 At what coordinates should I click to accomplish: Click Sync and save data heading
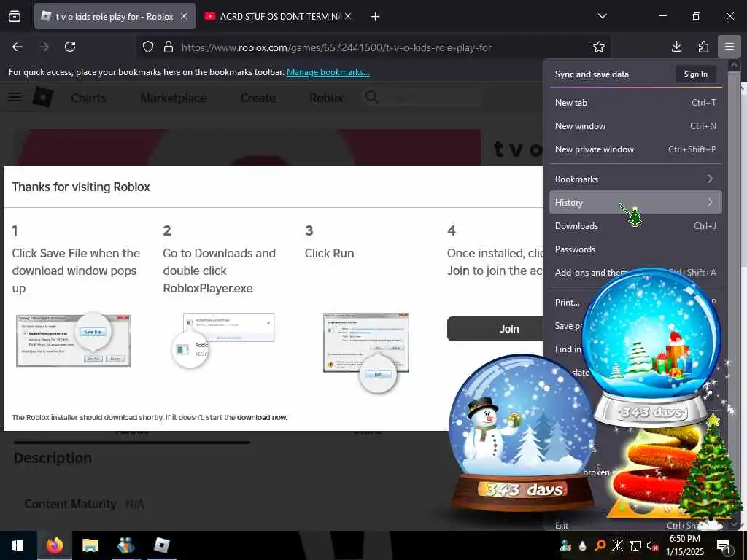tap(592, 74)
